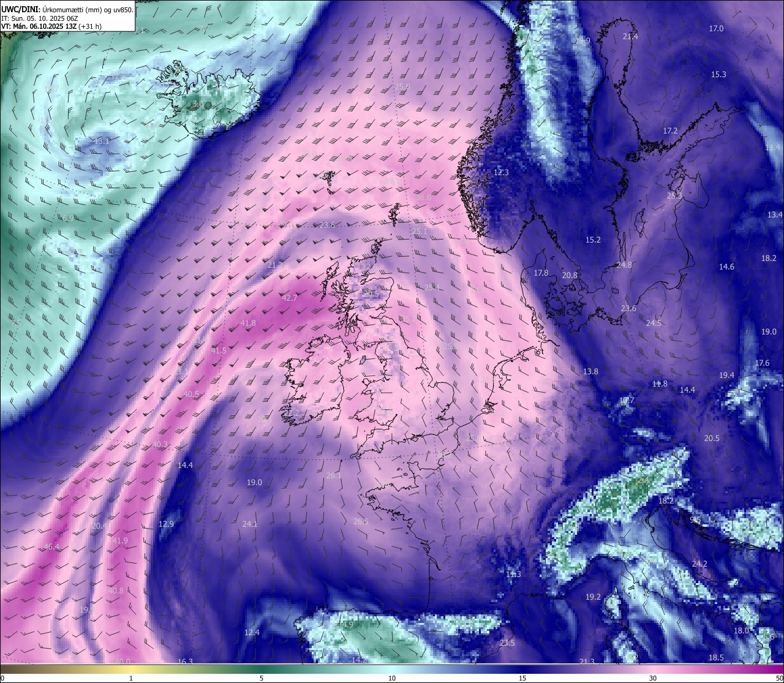The width and height of the screenshot is (784, 683).
Task: Click the map value 25.8
Action: point(402,86)
